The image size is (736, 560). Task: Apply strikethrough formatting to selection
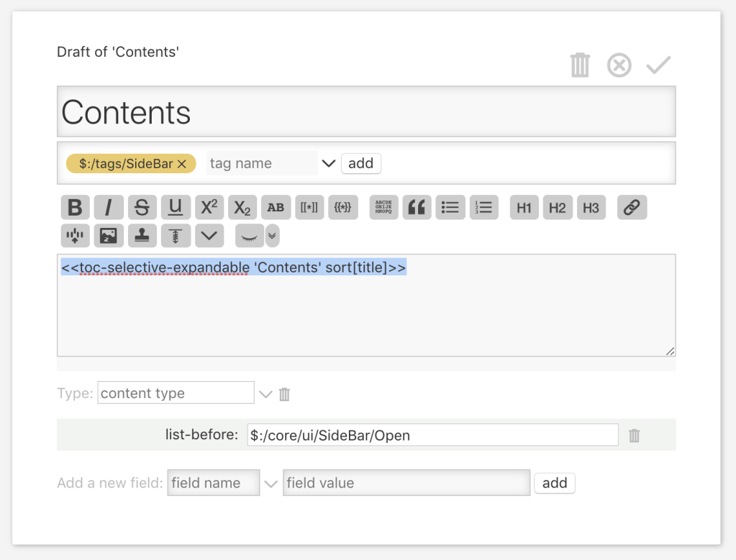pyautogui.click(x=142, y=208)
